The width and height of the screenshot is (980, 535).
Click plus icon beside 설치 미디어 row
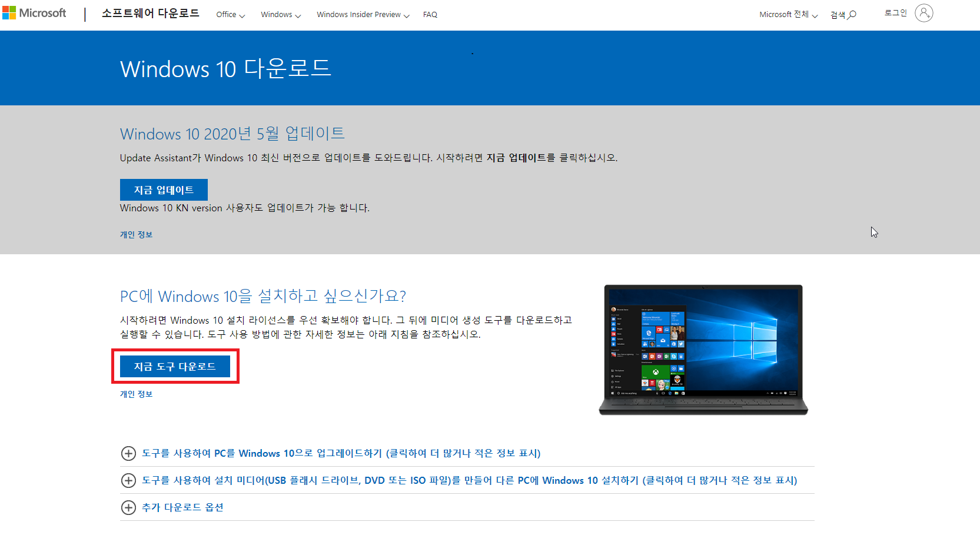(x=128, y=480)
